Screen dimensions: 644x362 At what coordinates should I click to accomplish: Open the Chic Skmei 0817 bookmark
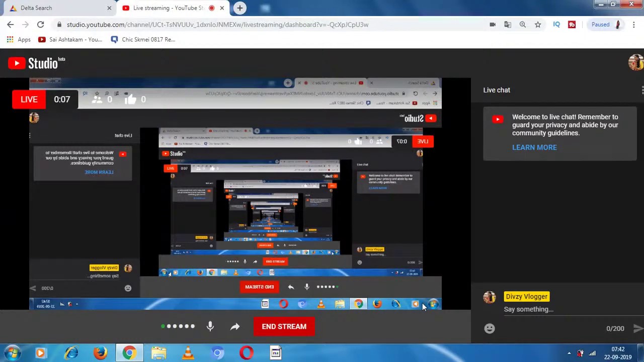[x=143, y=39]
